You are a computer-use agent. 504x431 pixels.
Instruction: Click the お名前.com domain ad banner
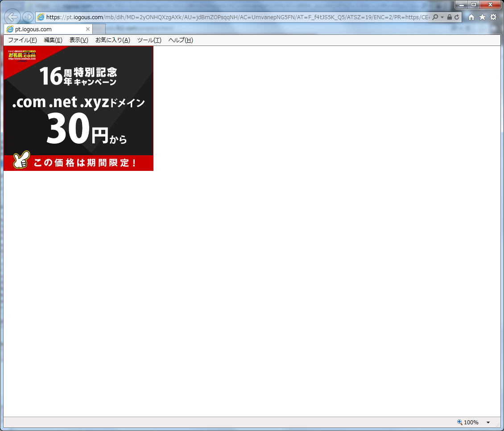[78, 108]
